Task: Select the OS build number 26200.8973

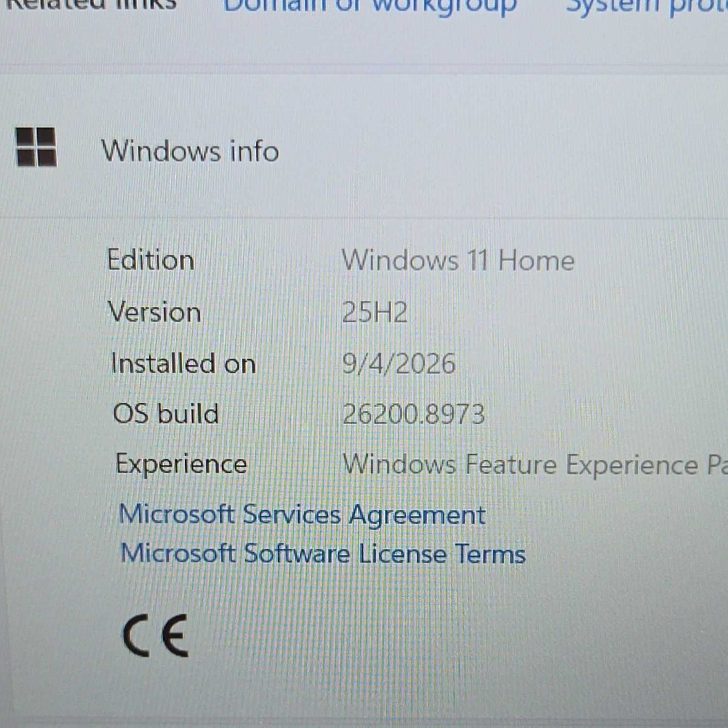Action: pos(414,414)
